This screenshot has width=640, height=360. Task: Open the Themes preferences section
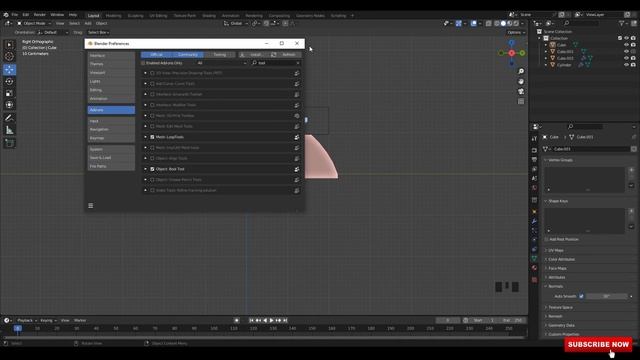(111, 64)
